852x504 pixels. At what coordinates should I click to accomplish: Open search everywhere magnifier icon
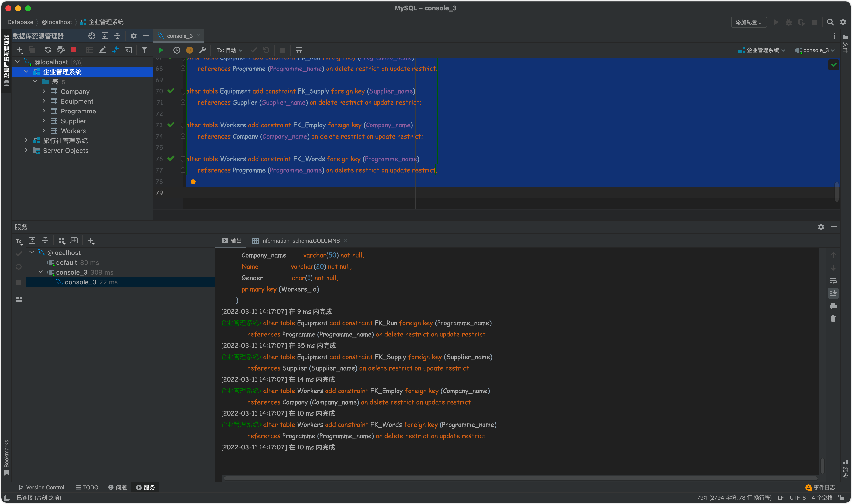pyautogui.click(x=830, y=22)
